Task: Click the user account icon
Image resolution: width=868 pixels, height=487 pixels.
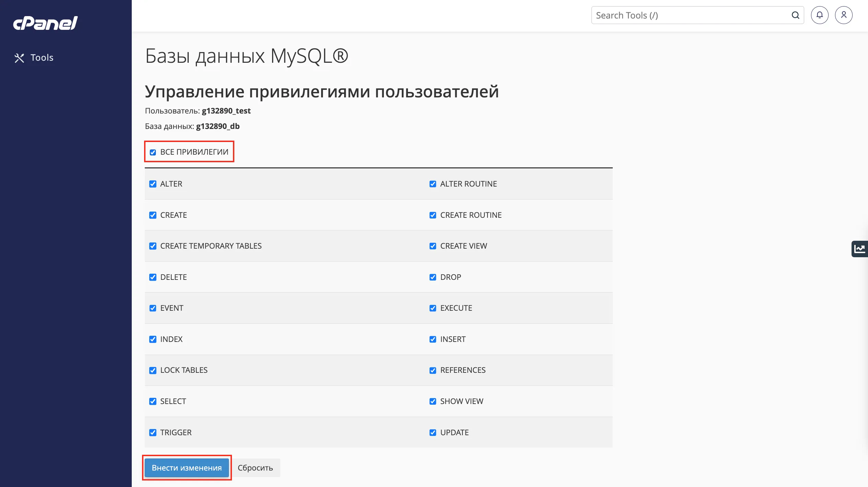Action: pos(844,15)
